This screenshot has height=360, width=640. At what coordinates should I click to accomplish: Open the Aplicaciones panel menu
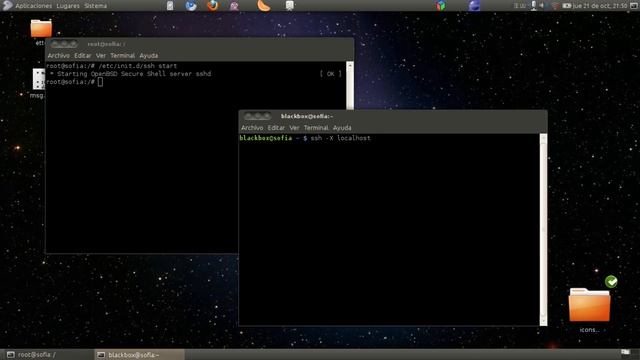click(33, 6)
